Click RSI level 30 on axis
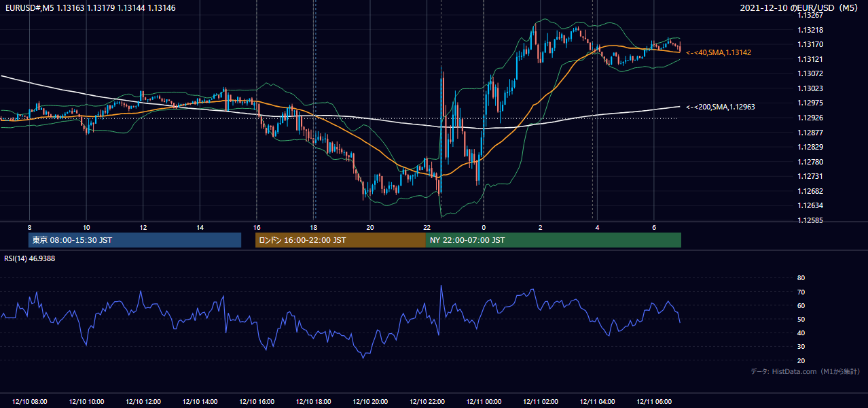This screenshot has width=868, height=408. coord(801,347)
